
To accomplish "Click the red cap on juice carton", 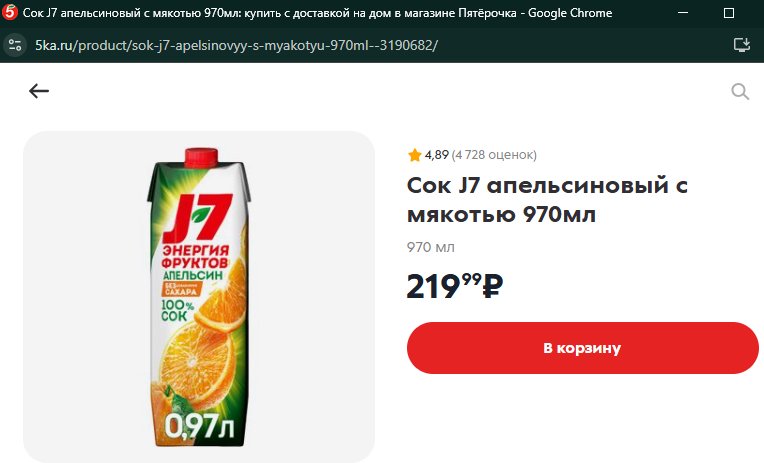I will pyautogui.click(x=201, y=158).
